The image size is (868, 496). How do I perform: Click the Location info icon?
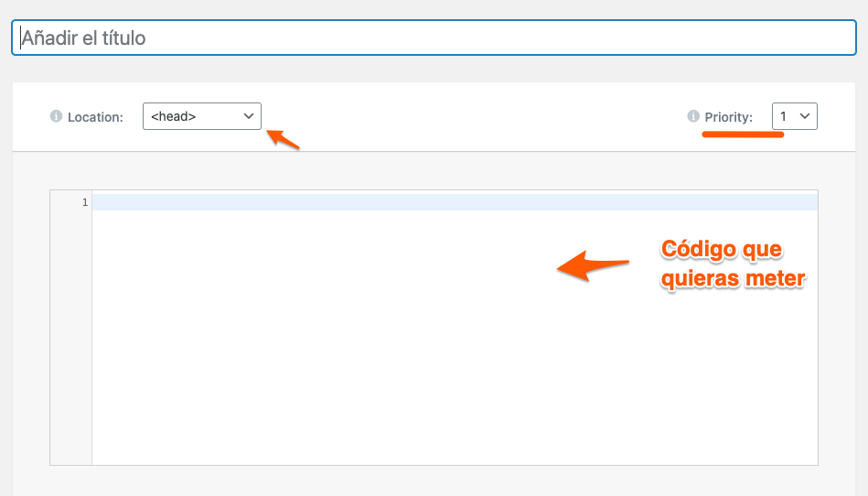tap(56, 116)
